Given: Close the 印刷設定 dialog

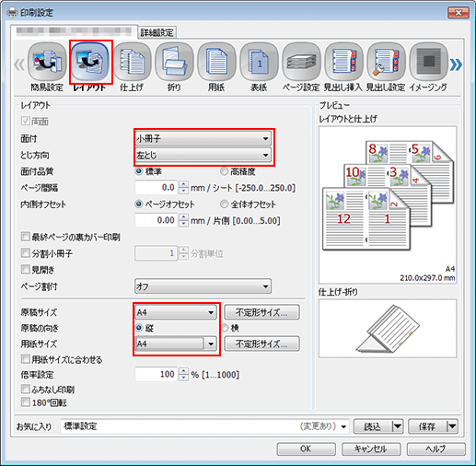Looking at the screenshot, I should [459, 13].
